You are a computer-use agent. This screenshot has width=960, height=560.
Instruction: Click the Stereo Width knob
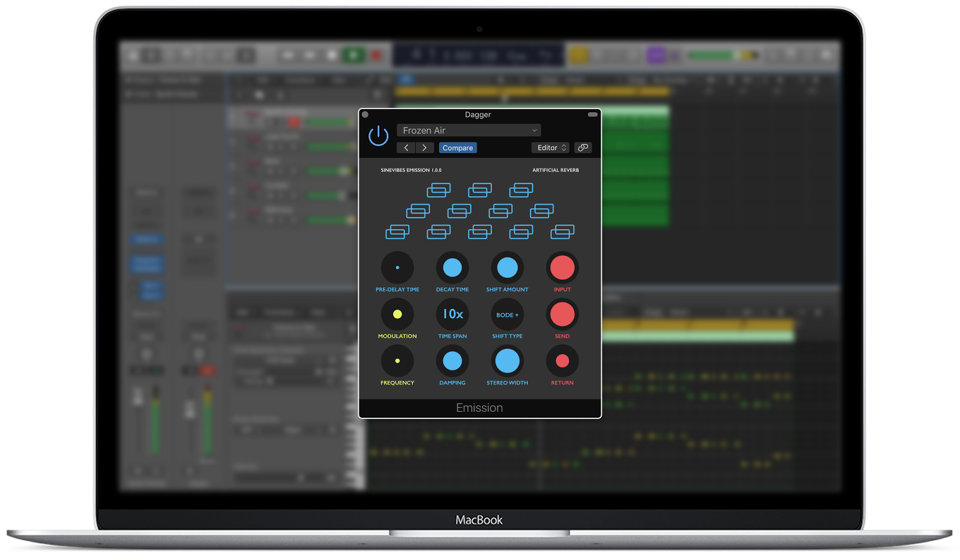tap(507, 361)
